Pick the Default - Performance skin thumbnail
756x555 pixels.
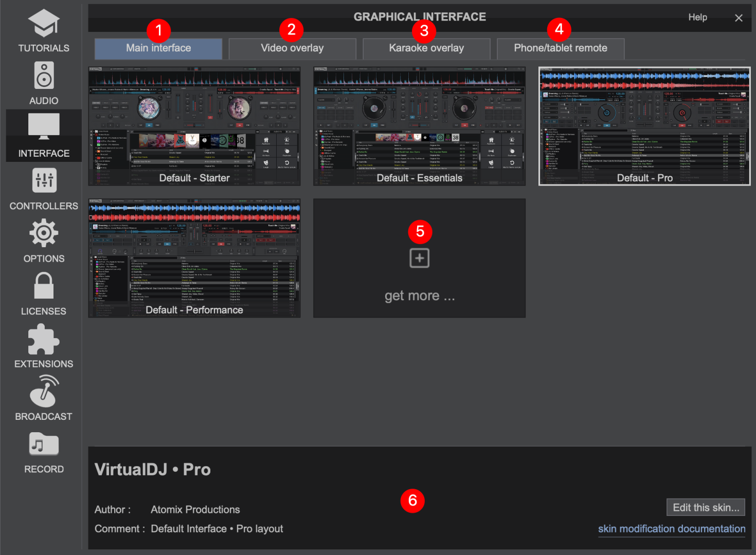[194, 258]
